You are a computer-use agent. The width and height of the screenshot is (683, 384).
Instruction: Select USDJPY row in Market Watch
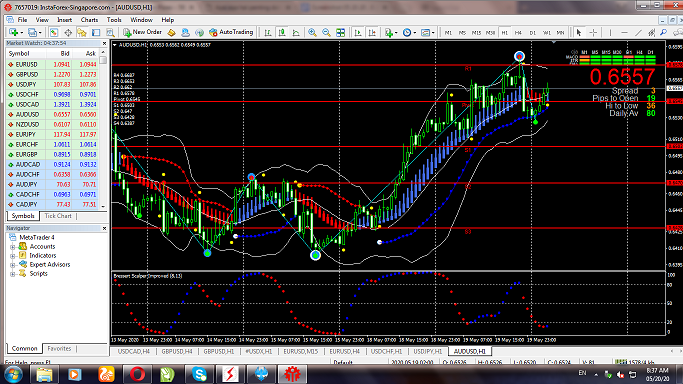[x=52, y=84]
